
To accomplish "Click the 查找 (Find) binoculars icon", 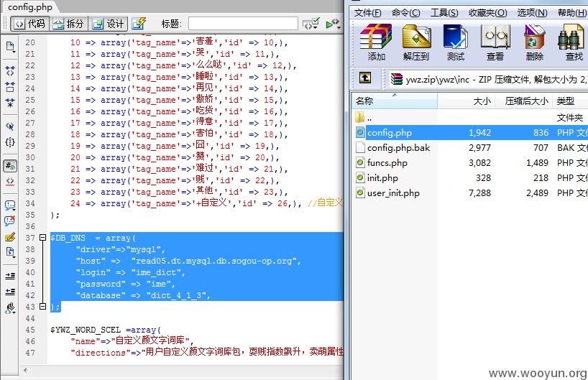I will click(x=574, y=42).
